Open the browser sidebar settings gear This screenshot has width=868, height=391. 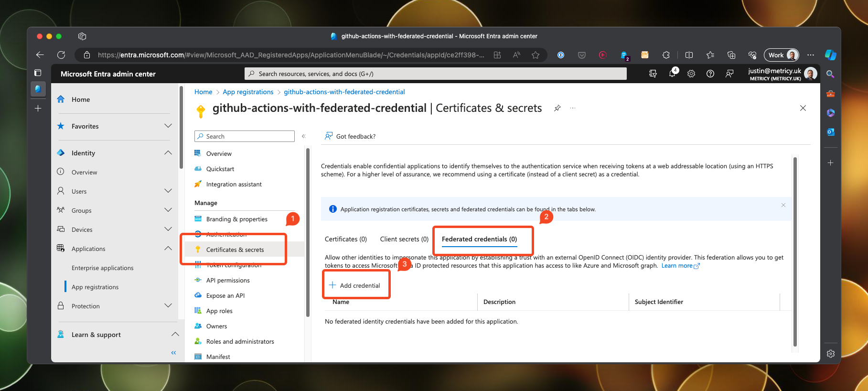[831, 354]
